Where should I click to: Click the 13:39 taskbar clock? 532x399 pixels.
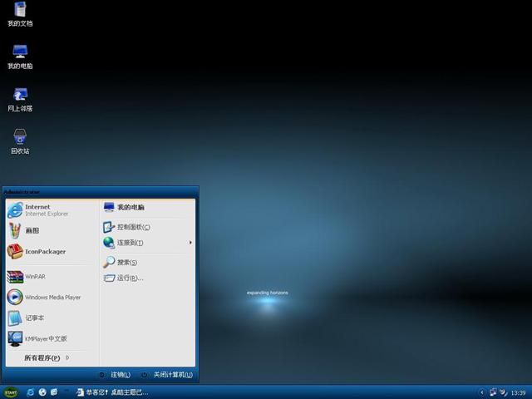click(518, 393)
